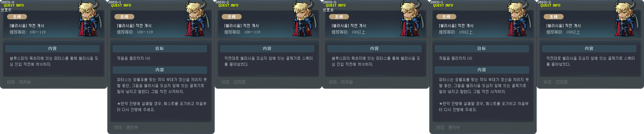Click the NPC portrait in quest 38831-1 with level 100以上
This screenshot has height=134, width=644.
(518, 18)
